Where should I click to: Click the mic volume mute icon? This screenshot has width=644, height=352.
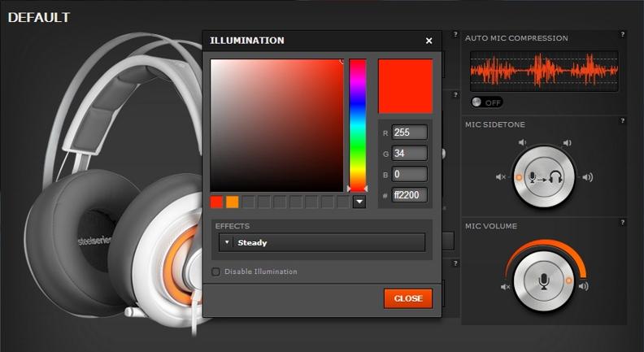[x=505, y=286]
